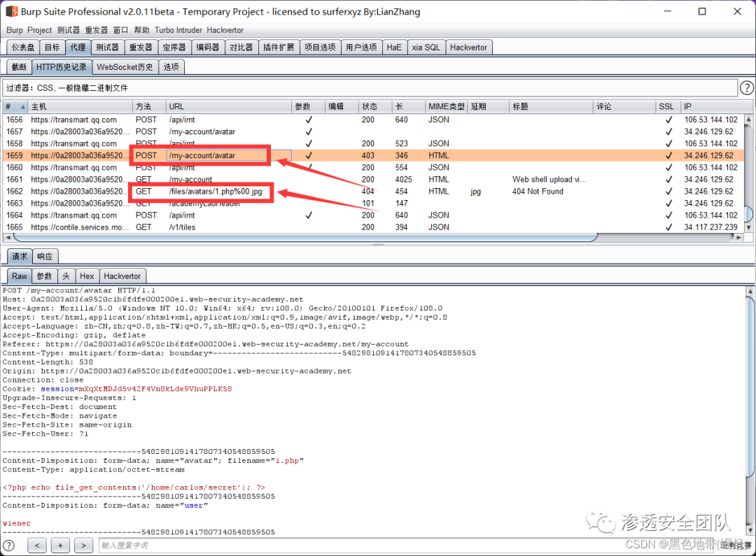Switch to the 用户选项 tab

click(362, 48)
